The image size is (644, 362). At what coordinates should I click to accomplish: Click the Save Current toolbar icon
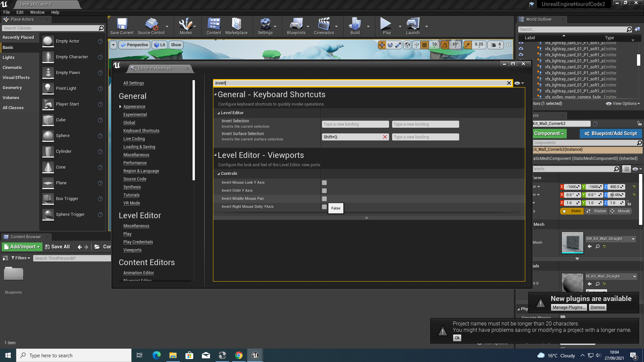122,26
